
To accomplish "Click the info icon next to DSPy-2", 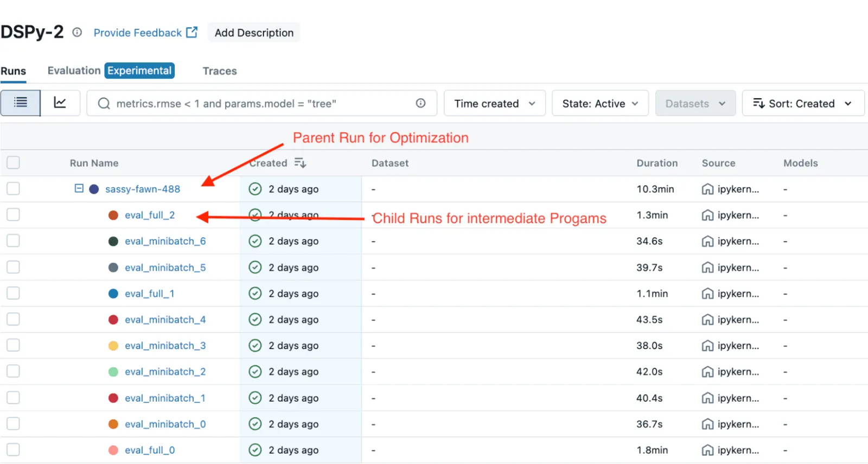I will [77, 33].
